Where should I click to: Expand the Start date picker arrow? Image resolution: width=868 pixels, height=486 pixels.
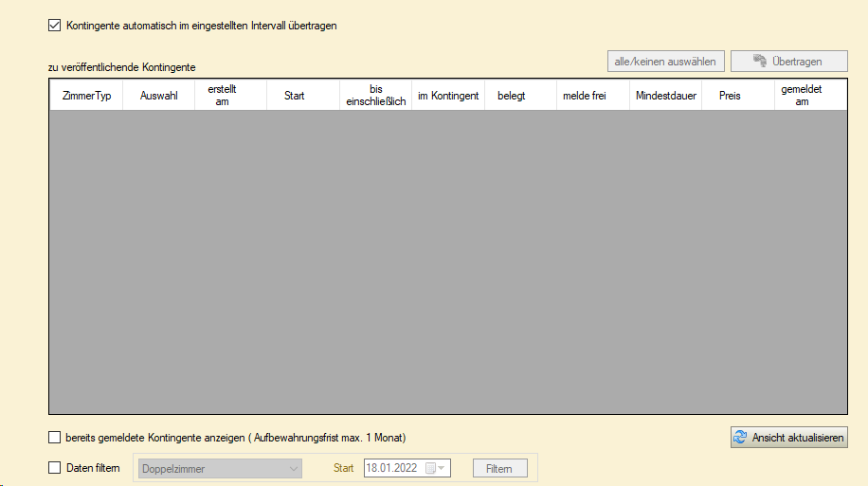click(x=442, y=468)
